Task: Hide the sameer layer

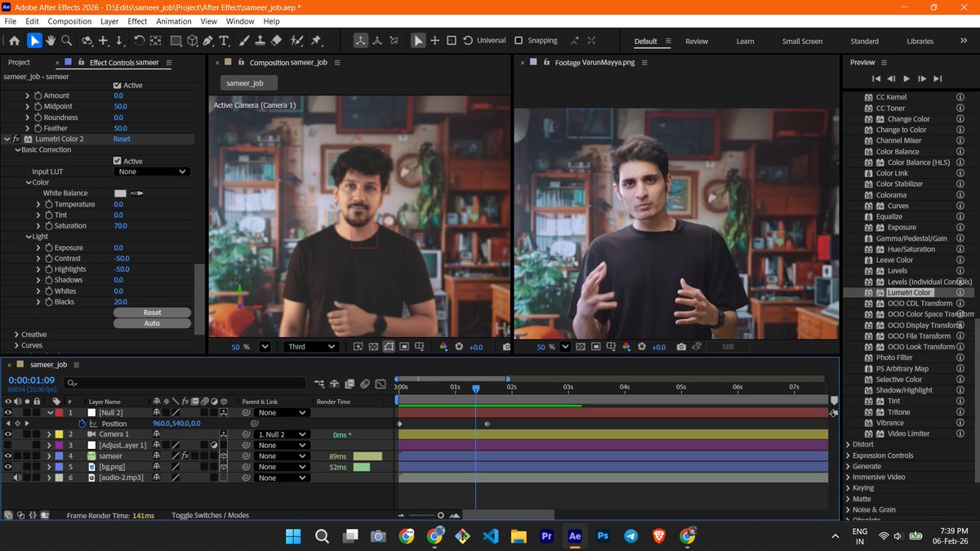Action: 8,455
